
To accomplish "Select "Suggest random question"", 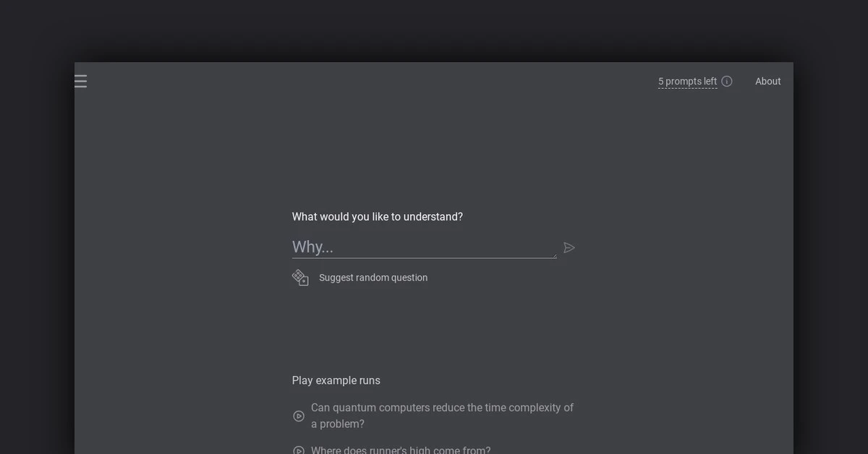I will pos(373,277).
